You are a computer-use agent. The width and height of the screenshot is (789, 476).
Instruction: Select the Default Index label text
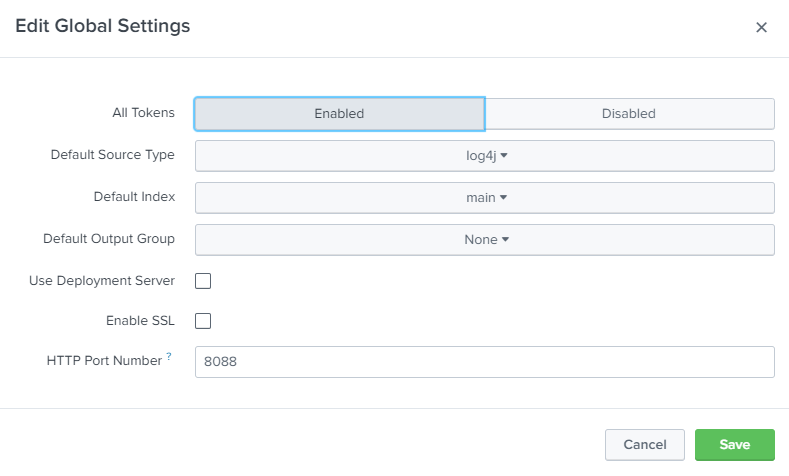click(134, 197)
